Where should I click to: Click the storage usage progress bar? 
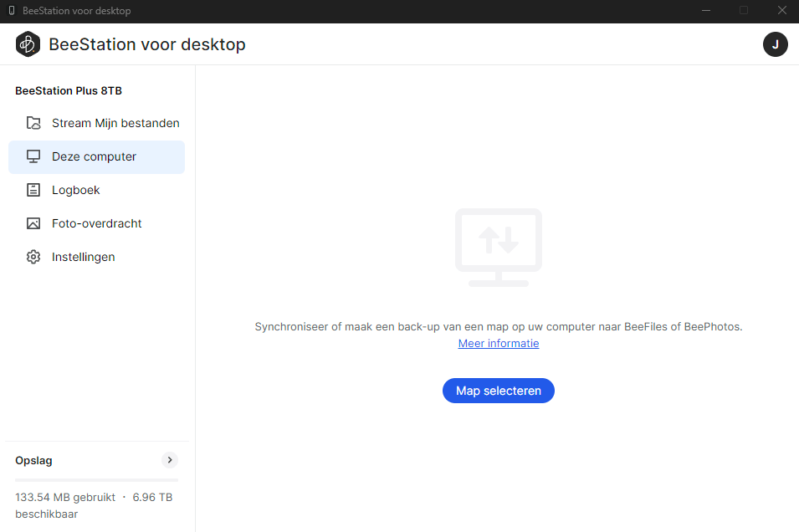tap(97, 480)
